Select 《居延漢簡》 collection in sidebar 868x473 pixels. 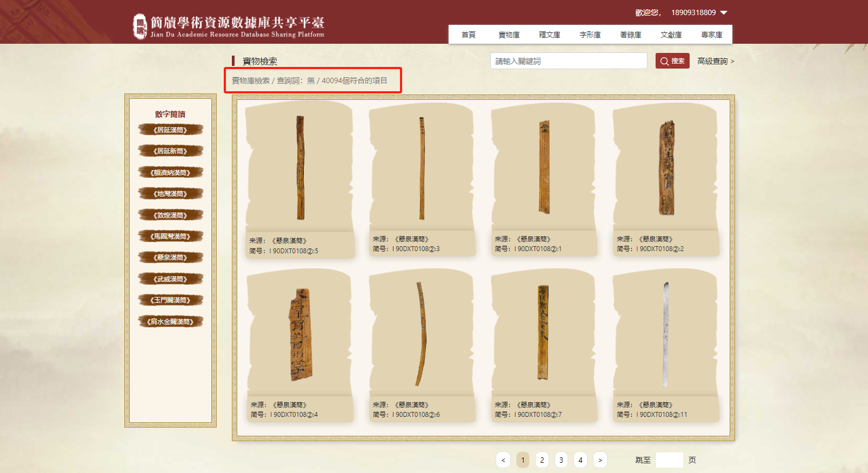click(x=170, y=130)
